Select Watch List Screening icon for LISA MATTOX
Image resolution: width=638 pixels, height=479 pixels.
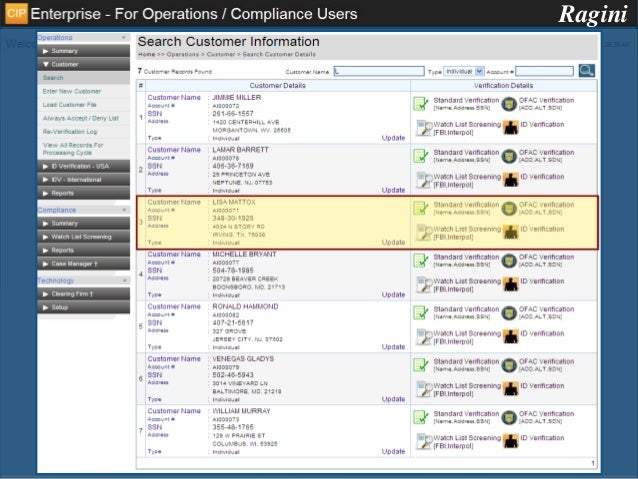point(424,232)
